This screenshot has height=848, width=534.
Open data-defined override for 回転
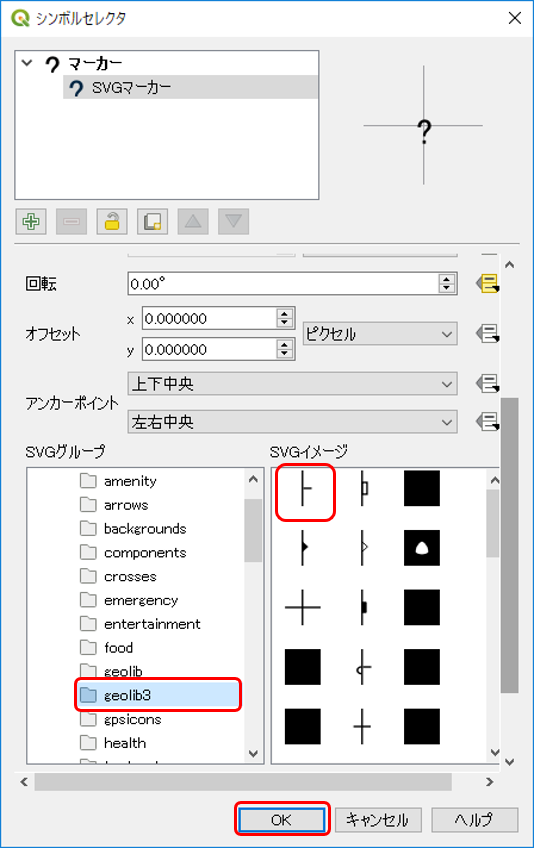point(487,283)
